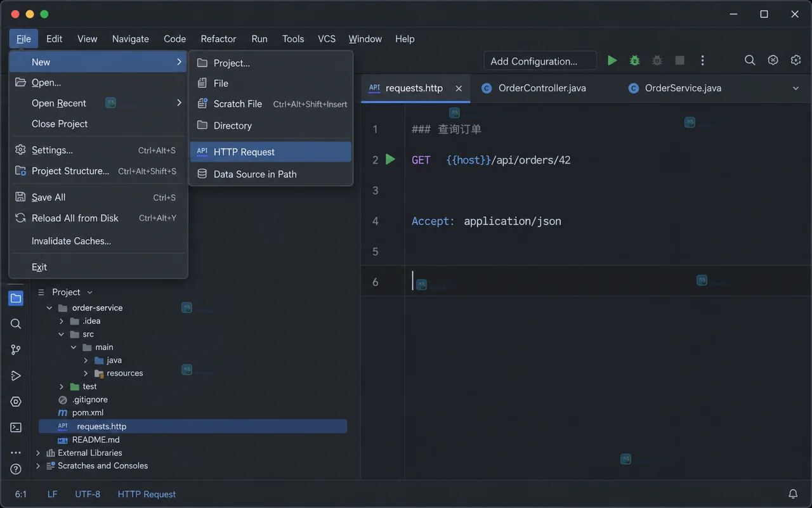This screenshot has height=508, width=812.
Task: Choose Save All from File menu
Action: coord(98,197)
